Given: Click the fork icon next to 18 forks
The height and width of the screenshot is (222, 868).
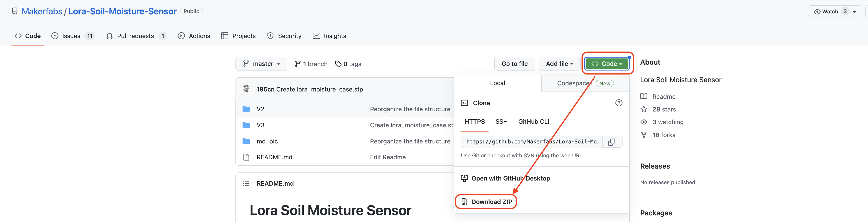Looking at the screenshot, I should coord(644,135).
